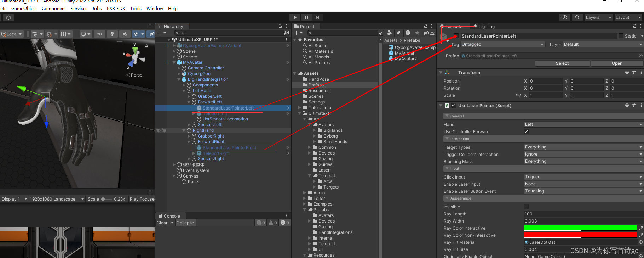Click the prefab Open button
The height and width of the screenshot is (258, 644).
617,63
